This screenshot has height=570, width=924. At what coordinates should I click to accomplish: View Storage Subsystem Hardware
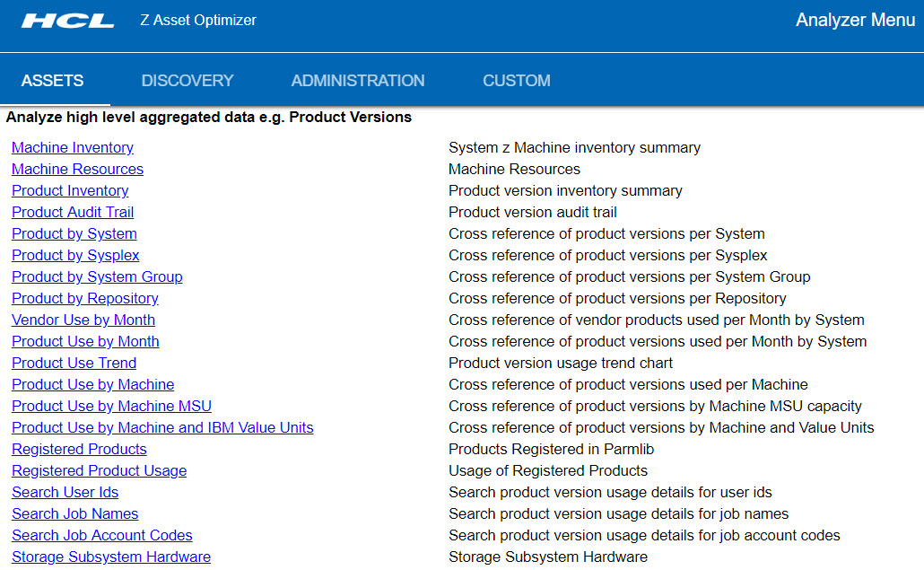110,557
